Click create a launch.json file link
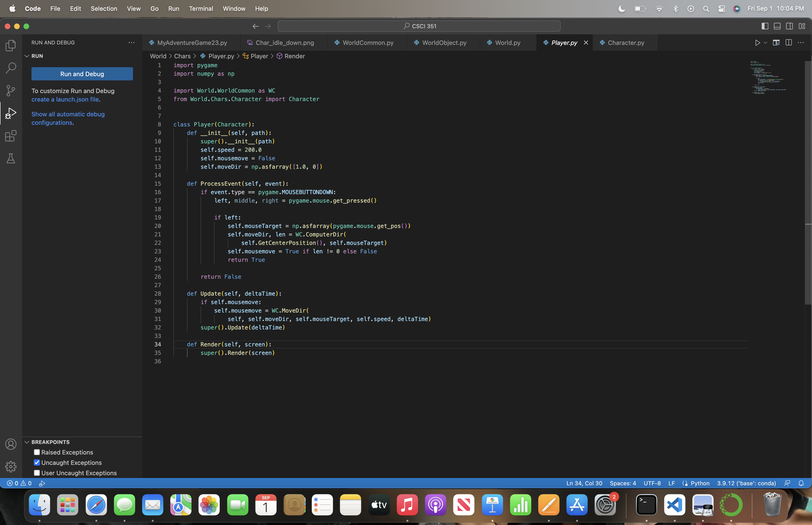 point(65,99)
